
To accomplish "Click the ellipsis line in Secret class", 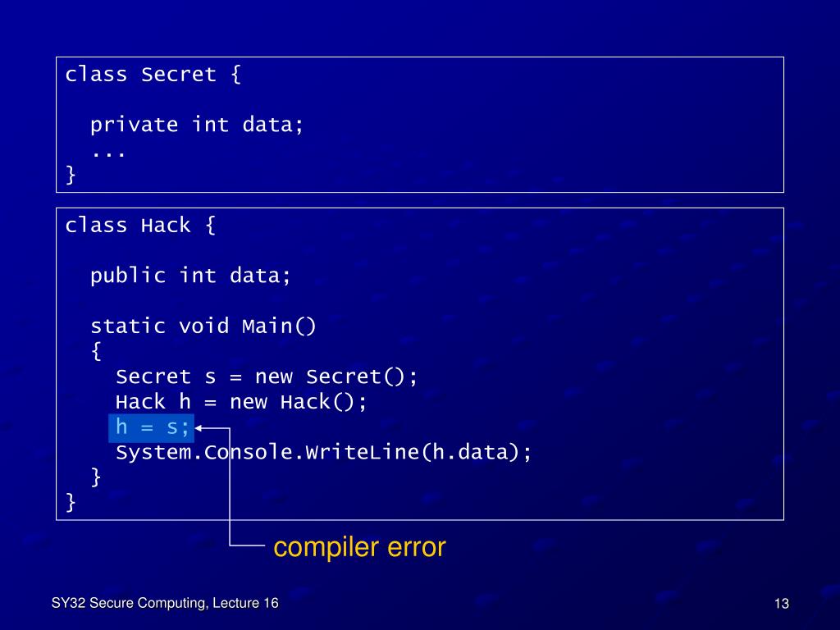I will point(109,153).
